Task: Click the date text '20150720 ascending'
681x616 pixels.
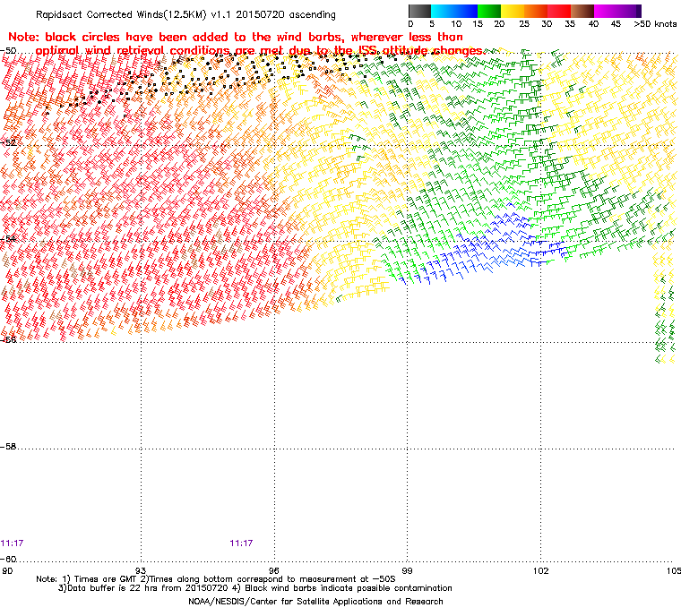Action: [x=286, y=14]
